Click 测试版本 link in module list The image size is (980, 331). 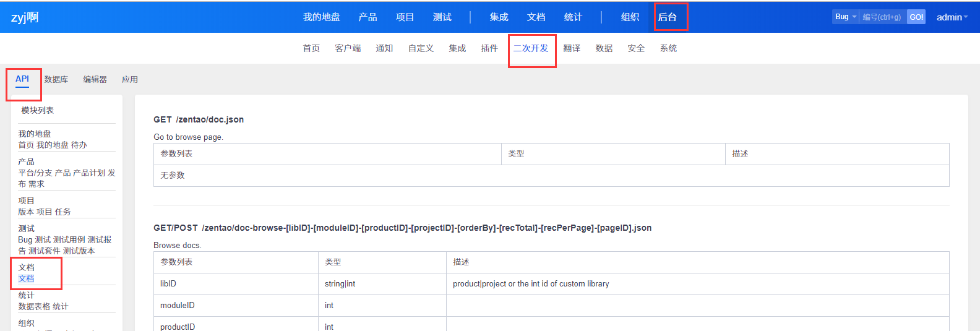click(79, 251)
